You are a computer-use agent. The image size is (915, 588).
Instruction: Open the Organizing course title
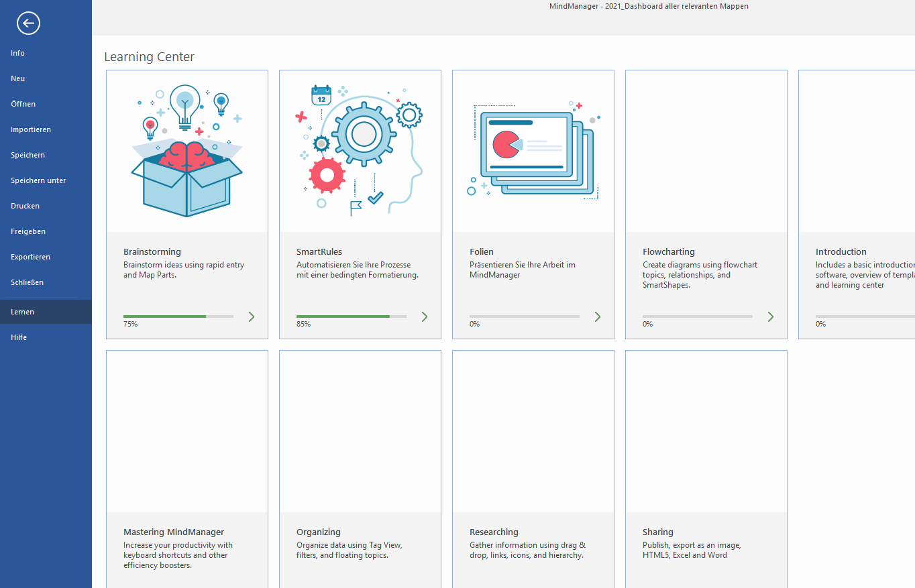tap(319, 532)
